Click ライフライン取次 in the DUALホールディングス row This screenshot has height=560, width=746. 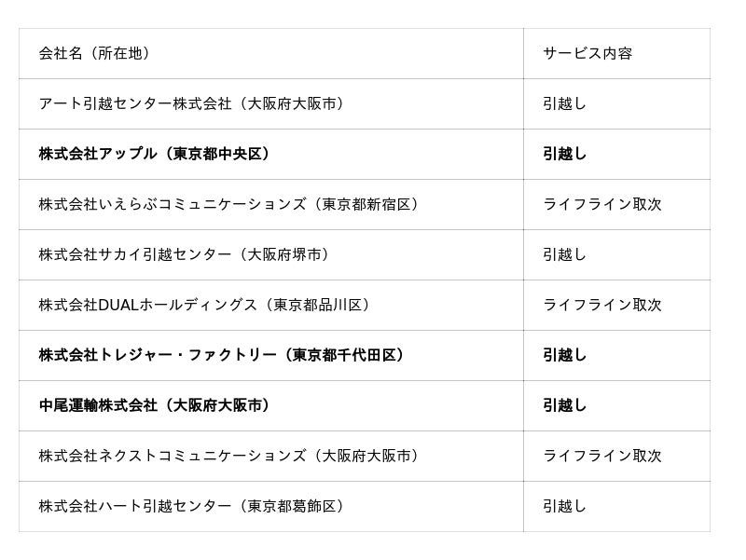click(x=601, y=306)
